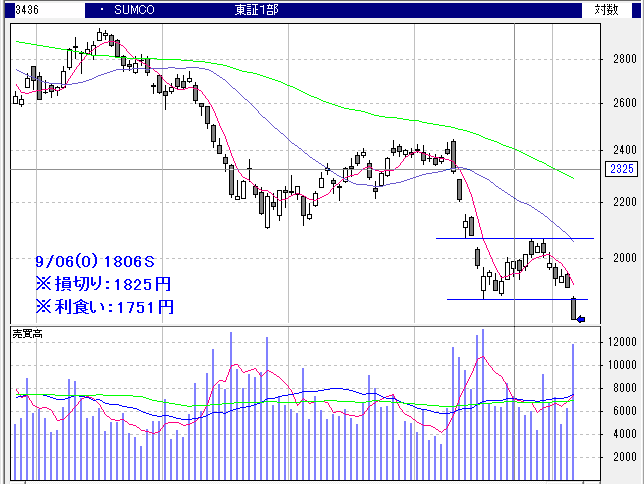Click the 売買高 volume panel label
Screen dimensions: 644x484
coord(26,333)
